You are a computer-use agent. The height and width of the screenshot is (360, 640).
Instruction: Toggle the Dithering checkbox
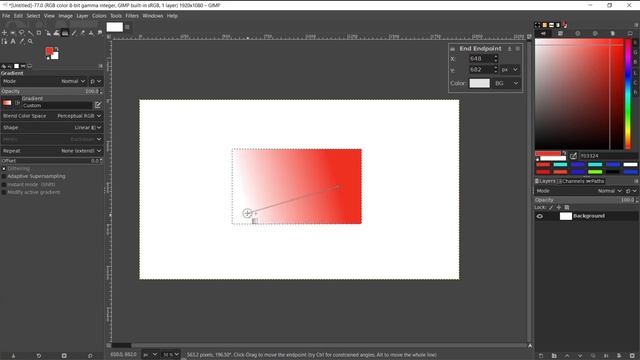tap(4, 169)
